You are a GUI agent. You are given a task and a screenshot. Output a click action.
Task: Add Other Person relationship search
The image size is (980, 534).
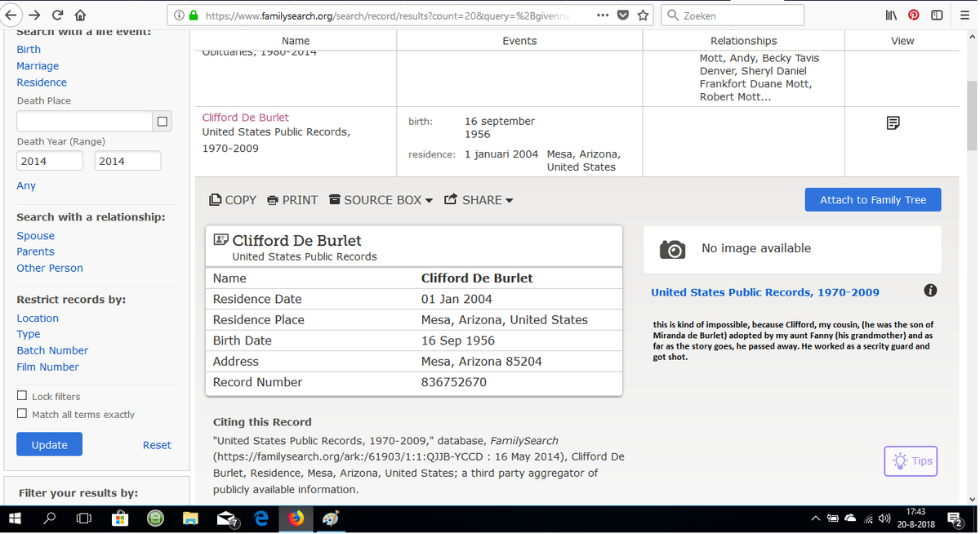50,269
